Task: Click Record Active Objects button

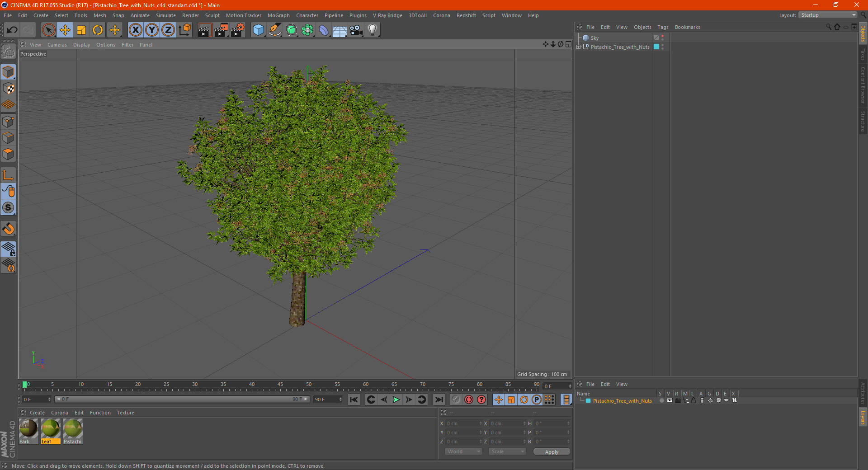Action: (x=456, y=399)
